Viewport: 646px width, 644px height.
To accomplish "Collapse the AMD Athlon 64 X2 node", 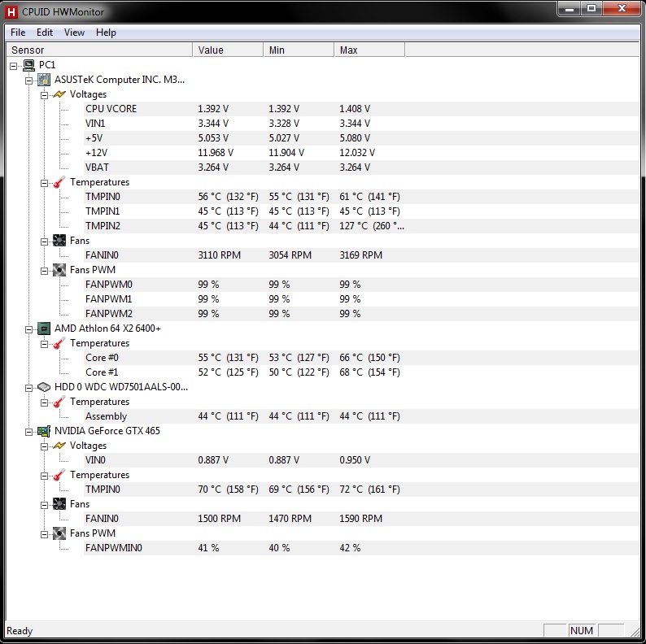I will [x=28, y=329].
